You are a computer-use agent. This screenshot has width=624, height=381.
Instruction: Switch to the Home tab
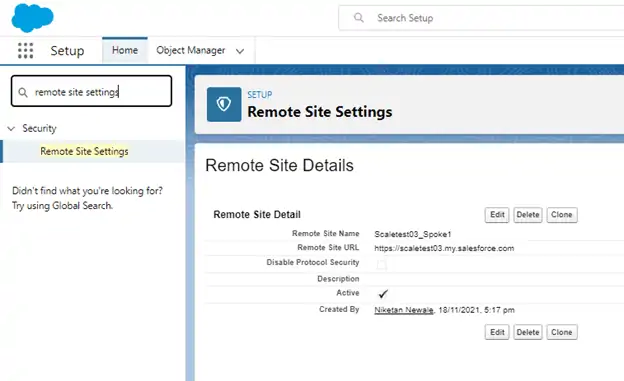pyautogui.click(x=125, y=50)
